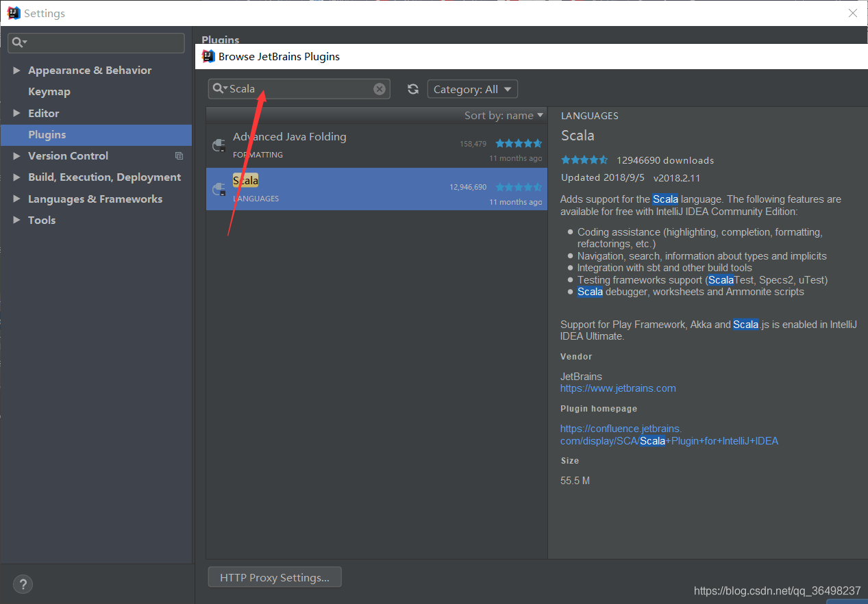
Task: Select Advanced Java Folding plugin row
Action: [x=377, y=146]
